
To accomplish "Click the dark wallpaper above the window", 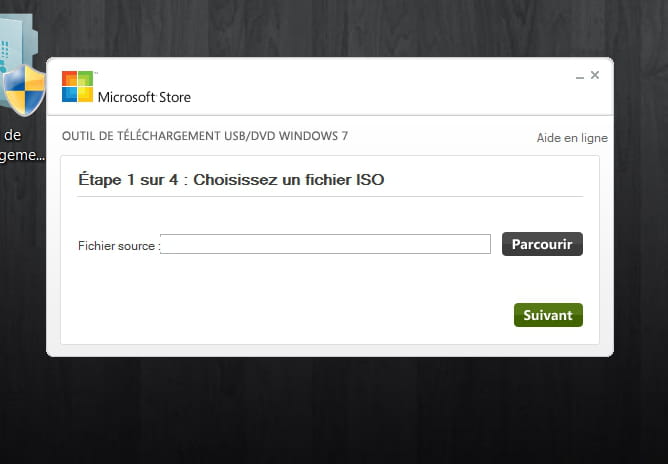I will click(x=330, y=25).
